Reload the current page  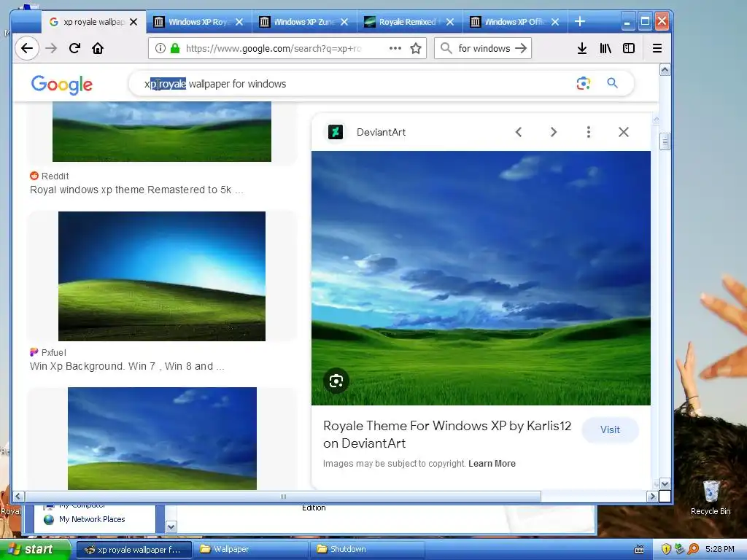click(x=74, y=48)
